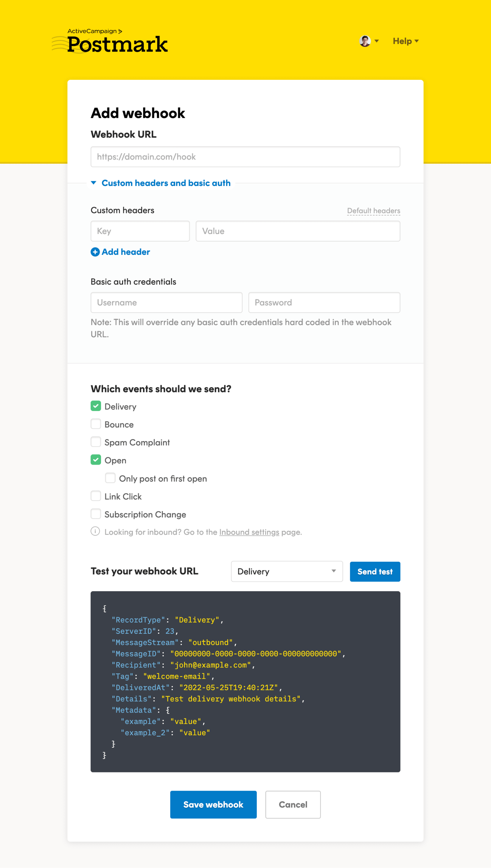Open the Help menu
The height and width of the screenshot is (868, 491).
[406, 41]
